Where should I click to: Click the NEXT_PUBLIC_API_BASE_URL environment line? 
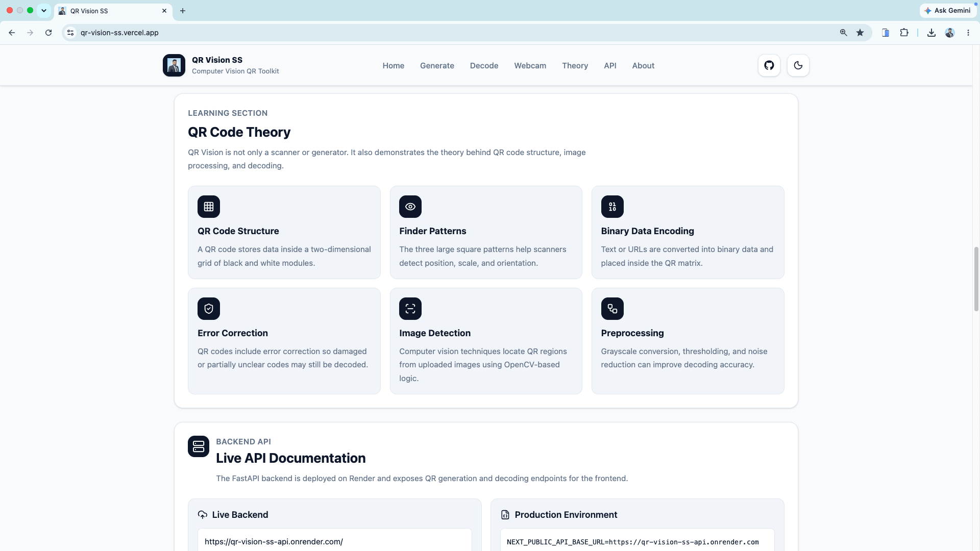[633, 542]
